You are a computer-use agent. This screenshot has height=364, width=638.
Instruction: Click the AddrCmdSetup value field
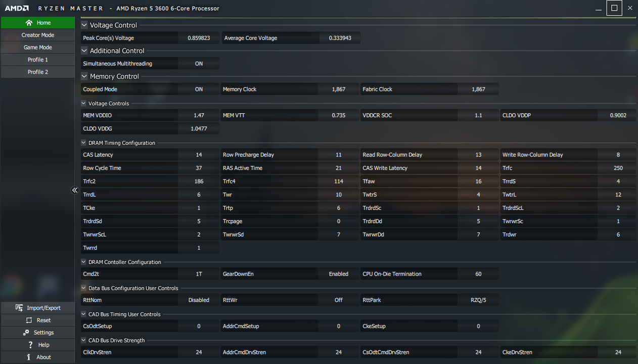pos(339,326)
